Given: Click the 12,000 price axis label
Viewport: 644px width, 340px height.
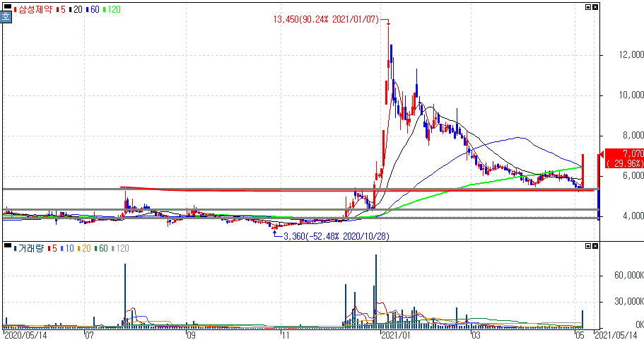Looking at the screenshot, I should pyautogui.click(x=631, y=54).
